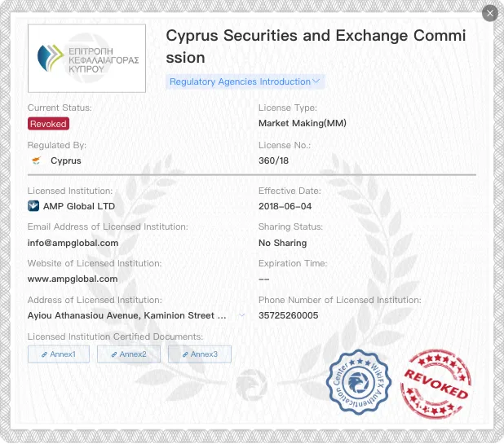Click the CySEC regulator logo image
The height and width of the screenshot is (444, 504).
tap(86, 59)
